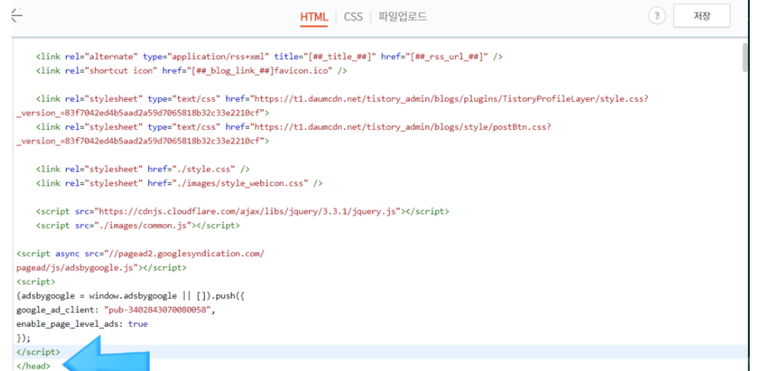Click the }); closing line
Viewport: 773px width, 371px height.
click(x=23, y=338)
